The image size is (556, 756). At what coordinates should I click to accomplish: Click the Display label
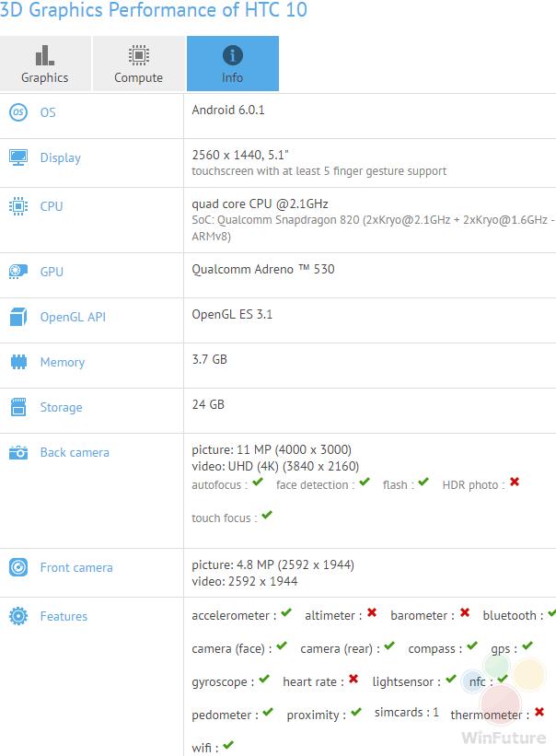(x=60, y=158)
